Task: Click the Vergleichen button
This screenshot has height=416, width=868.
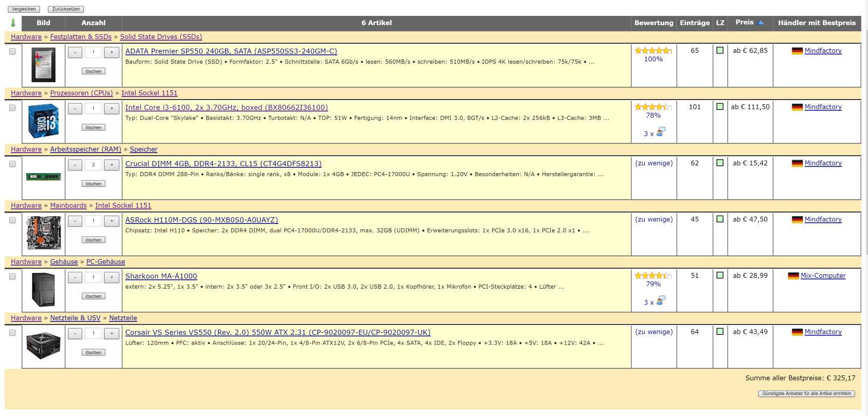Action: (x=24, y=9)
